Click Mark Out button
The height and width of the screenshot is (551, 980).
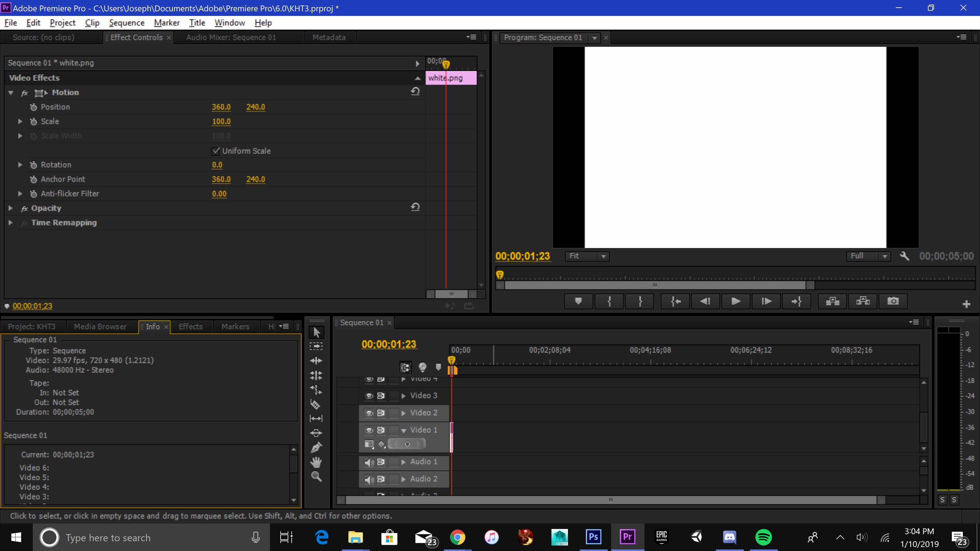640,301
